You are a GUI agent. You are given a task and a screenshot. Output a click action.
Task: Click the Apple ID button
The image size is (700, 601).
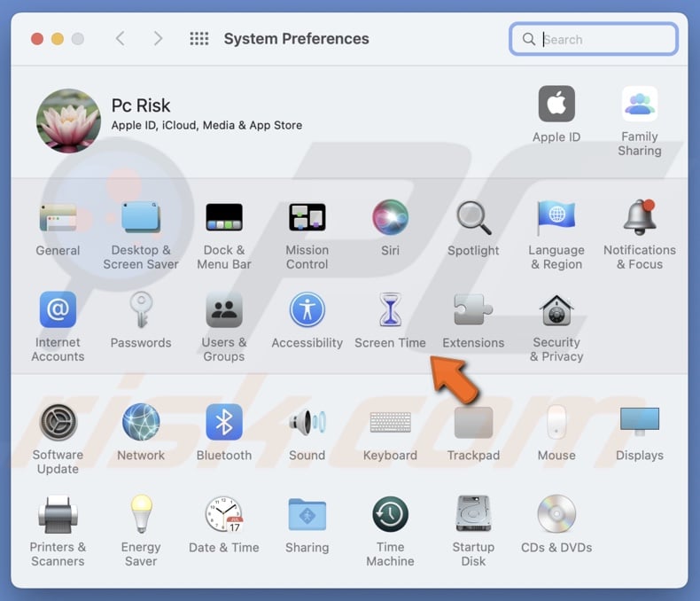(556, 106)
